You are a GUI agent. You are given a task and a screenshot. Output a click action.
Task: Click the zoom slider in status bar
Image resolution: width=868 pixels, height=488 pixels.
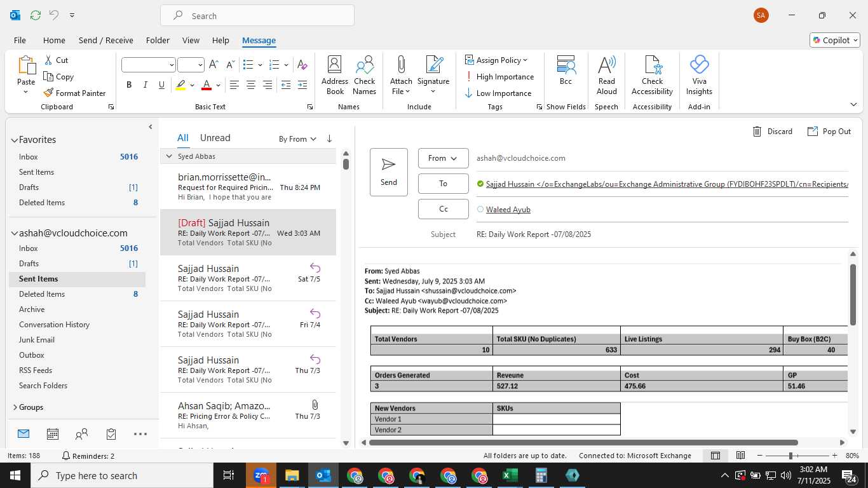[797, 456]
